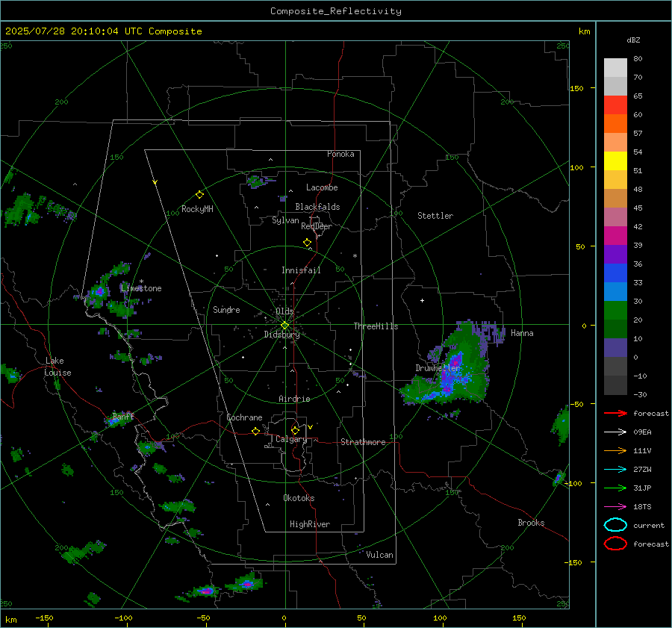Click the yellow diamond marker beside RockyMH
The height and width of the screenshot is (628, 672).
tap(199, 195)
